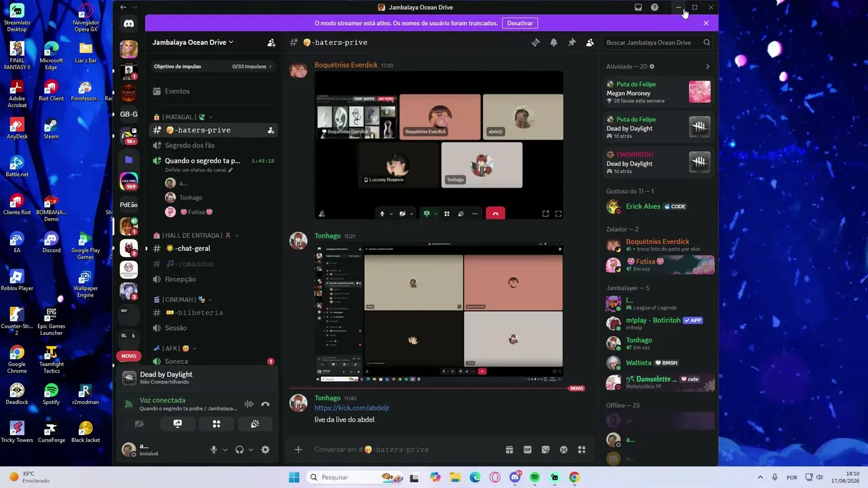Open the kick.com/abdeljr link
Viewport: 868px width, 488px height.
coord(352,408)
